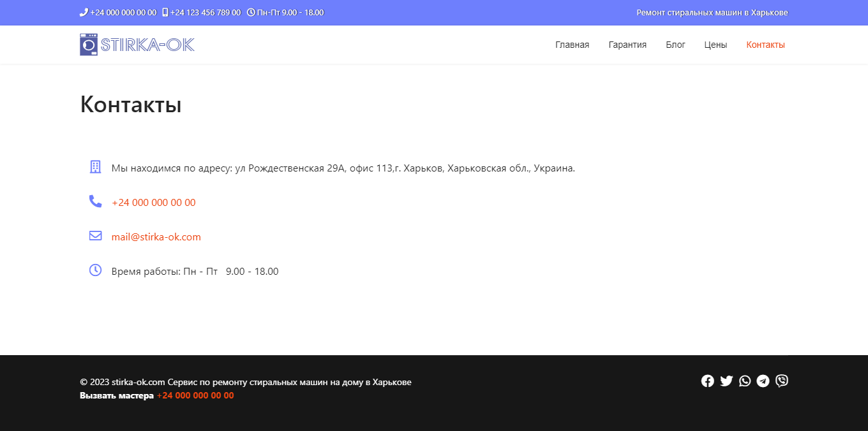The height and width of the screenshot is (431, 868).
Task: Click the footer phone number after Вызвать мастера
Action: (195, 396)
